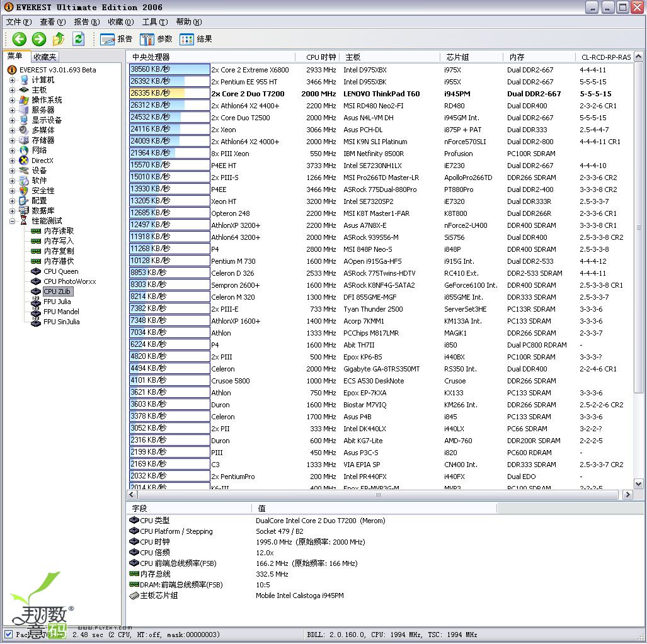Open the 内存读取 memory read benchmark
The width and height of the screenshot is (647, 644).
tap(59, 231)
